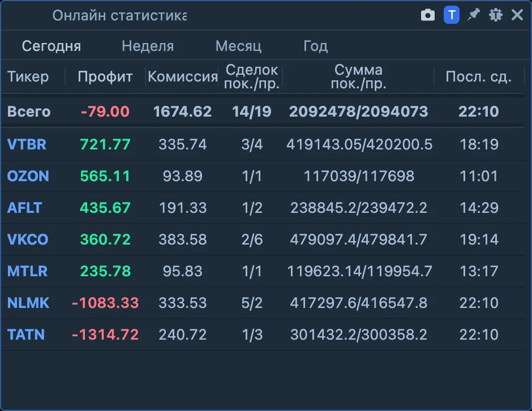Click VTBR deals count 3/4
This screenshot has height=411, width=532.
(x=252, y=144)
